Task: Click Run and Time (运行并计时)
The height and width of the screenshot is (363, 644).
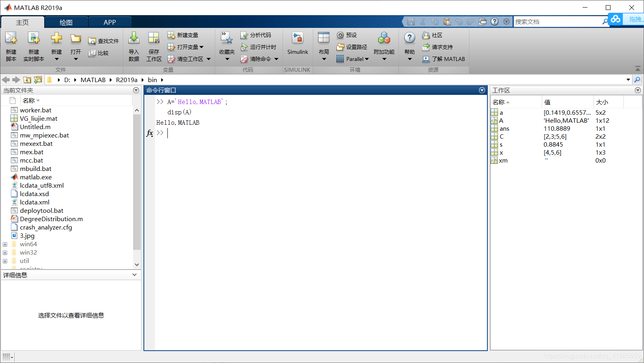Action: [x=258, y=47]
